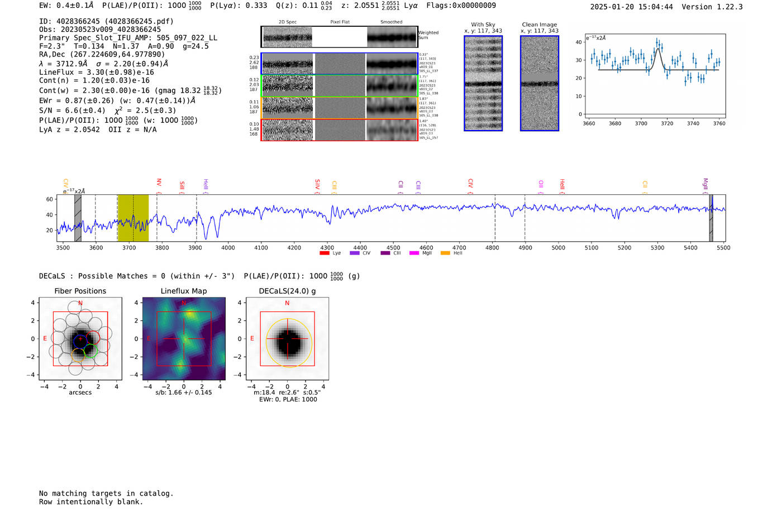Click the SiIV line marker label

point(317,184)
